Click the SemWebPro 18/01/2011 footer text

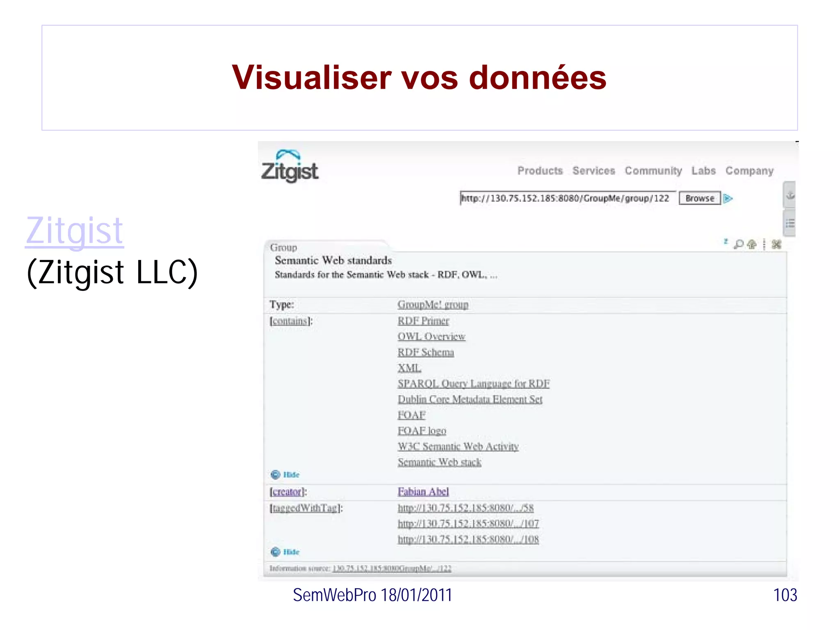[x=372, y=595]
